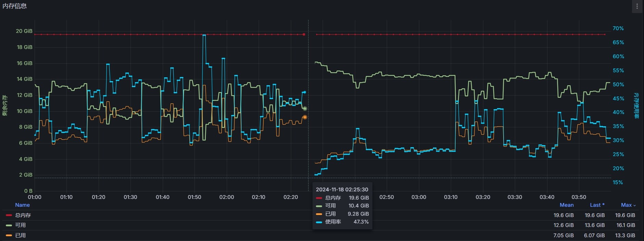Toggle visibility of the 总内存 series
This screenshot has width=644, height=241.
pyautogui.click(x=23, y=215)
